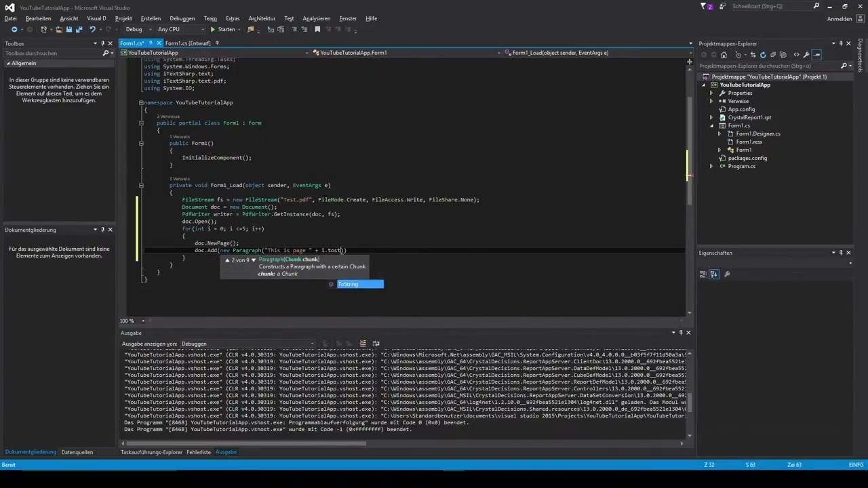The height and width of the screenshot is (488, 868).
Task: Switch to Fehlerliste tab
Action: point(199,452)
